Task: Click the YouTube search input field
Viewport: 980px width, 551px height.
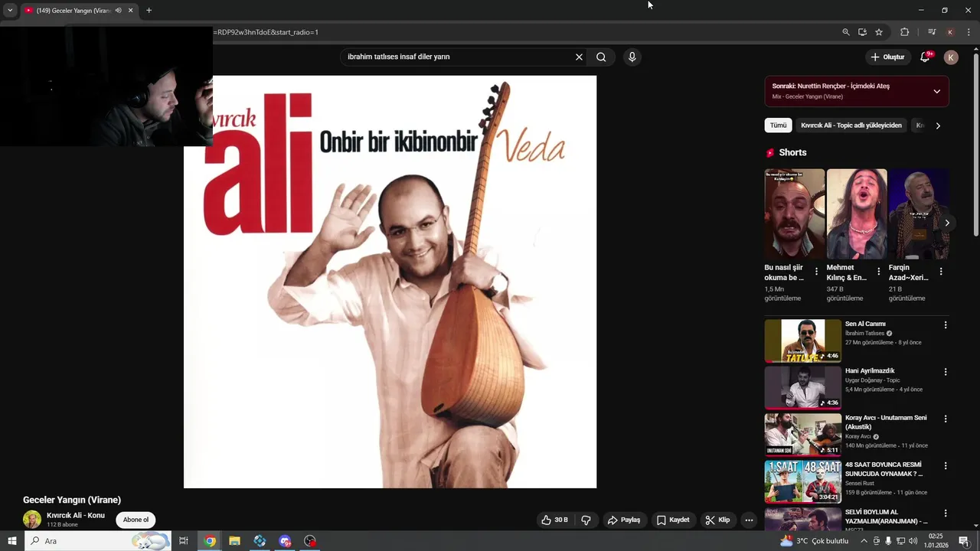Action: tap(458, 57)
